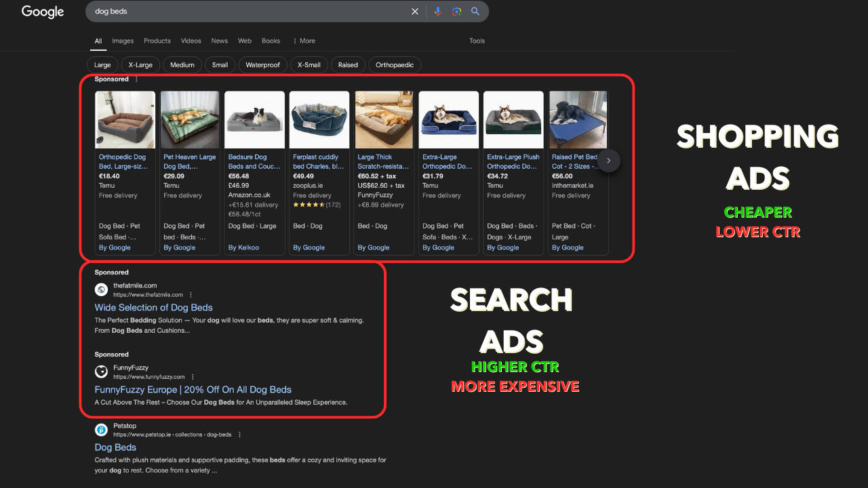
Task: Open the Ferplast cuddly bed image
Action: coord(319,120)
